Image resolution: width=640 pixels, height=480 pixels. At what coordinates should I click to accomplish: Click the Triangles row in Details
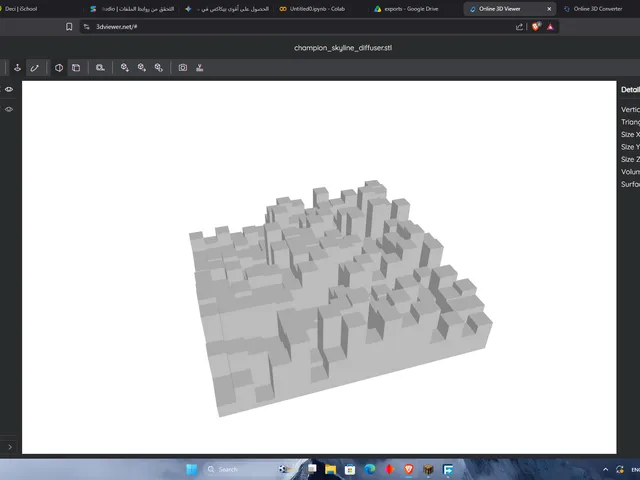[630, 122]
